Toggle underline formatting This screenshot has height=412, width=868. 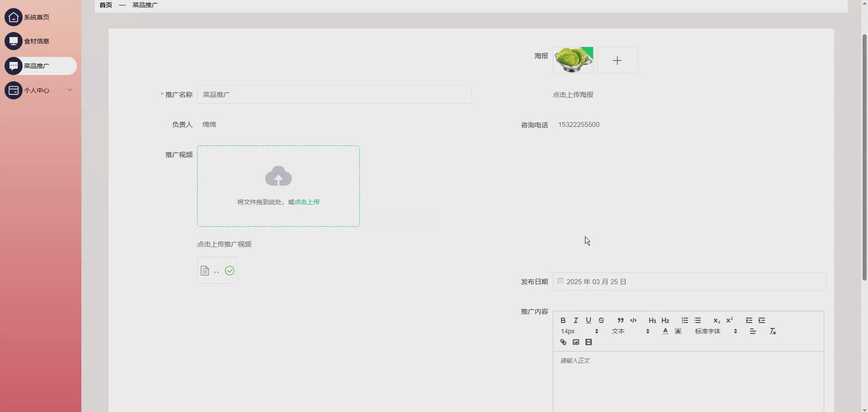click(x=589, y=320)
